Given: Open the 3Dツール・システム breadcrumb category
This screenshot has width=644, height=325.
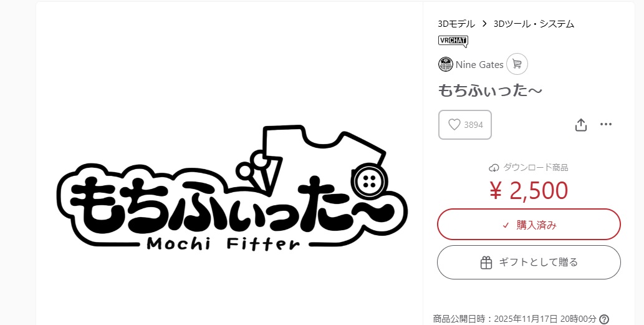Looking at the screenshot, I should (534, 24).
